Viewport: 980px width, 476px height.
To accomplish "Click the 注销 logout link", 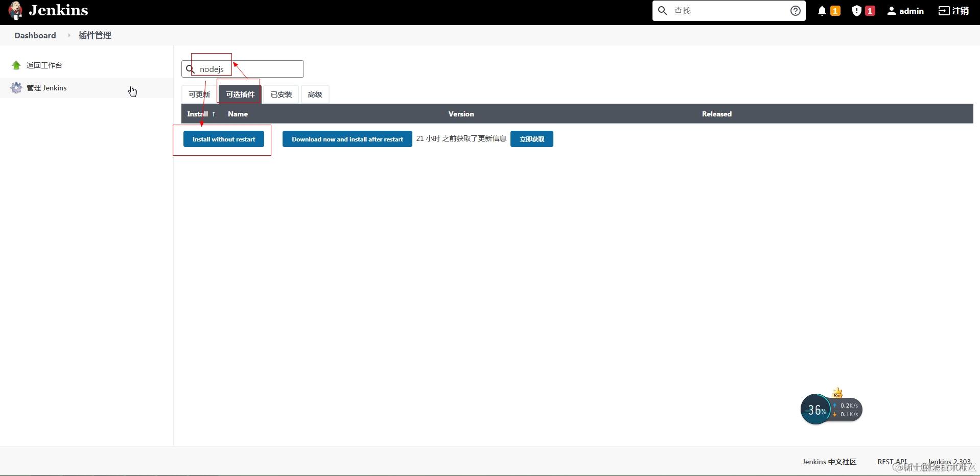I will (953, 11).
